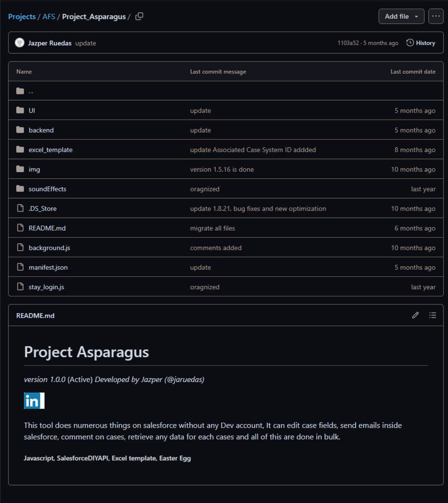Expand the repository options with the ellipsis button

click(436, 16)
